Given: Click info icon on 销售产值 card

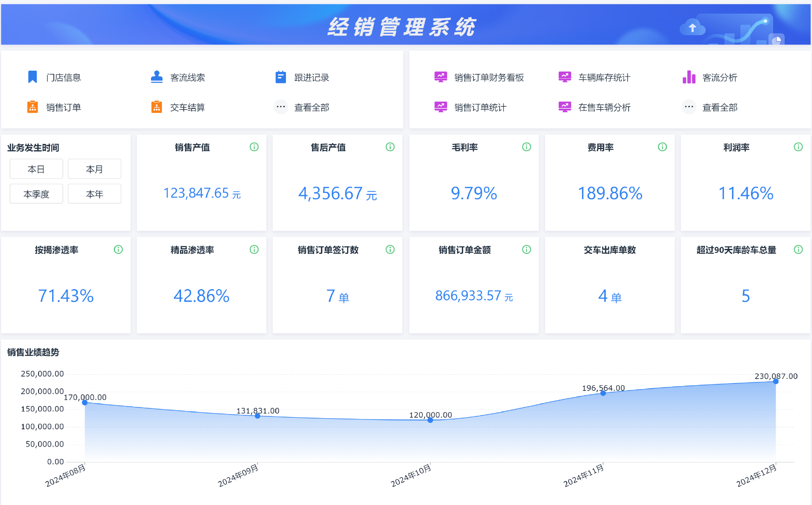Looking at the screenshot, I should [254, 147].
